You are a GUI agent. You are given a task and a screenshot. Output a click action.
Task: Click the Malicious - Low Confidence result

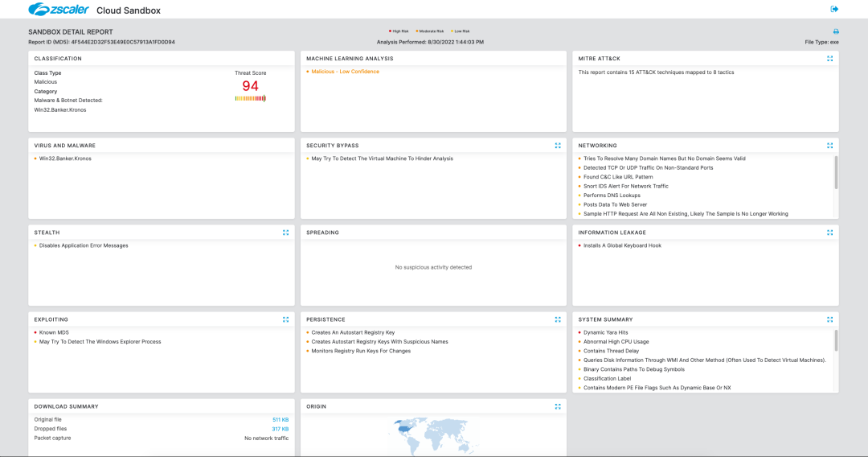[345, 72]
